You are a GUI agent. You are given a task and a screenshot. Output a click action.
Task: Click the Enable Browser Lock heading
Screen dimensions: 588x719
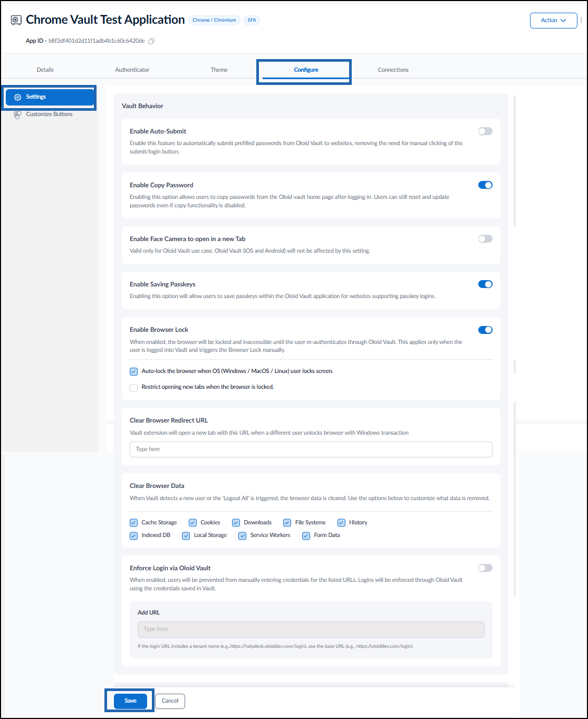(159, 330)
